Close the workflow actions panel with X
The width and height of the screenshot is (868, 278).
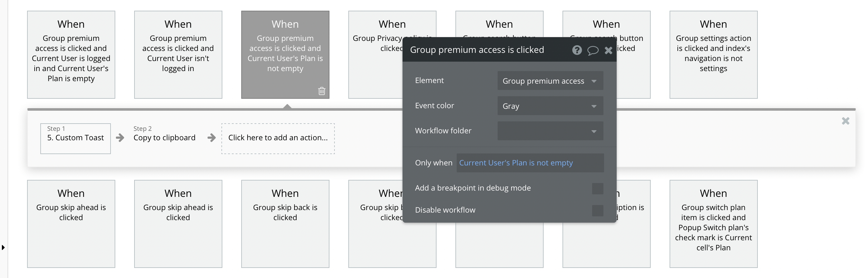845,121
